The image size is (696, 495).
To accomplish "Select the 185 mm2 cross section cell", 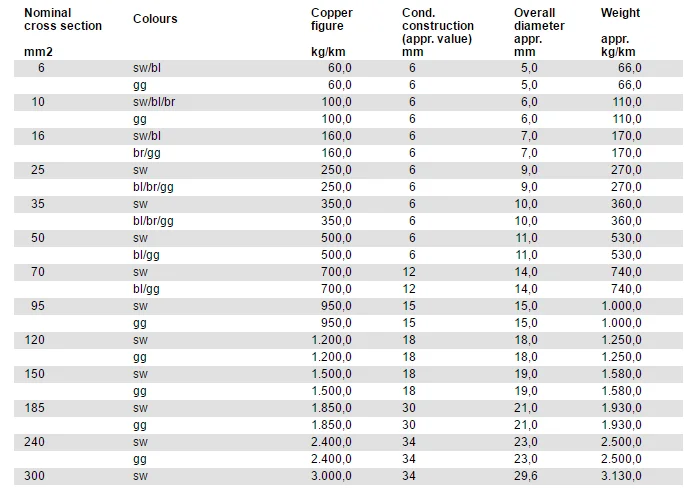I will click(35, 408).
